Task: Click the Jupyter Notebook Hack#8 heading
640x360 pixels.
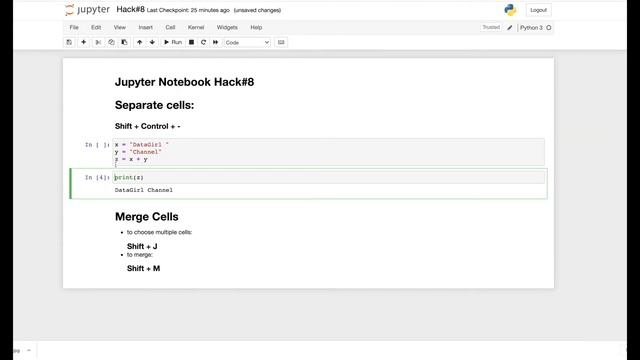Action: pyautogui.click(x=184, y=82)
